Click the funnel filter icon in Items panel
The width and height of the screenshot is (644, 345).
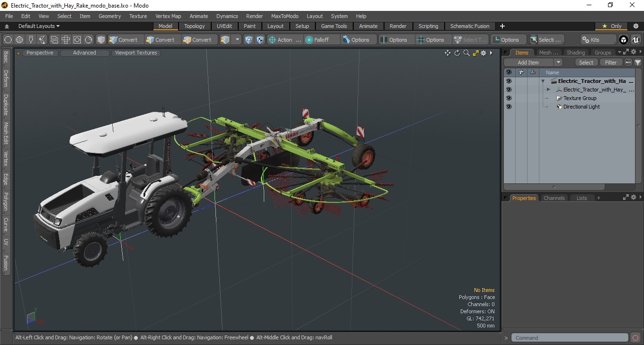coord(638,63)
